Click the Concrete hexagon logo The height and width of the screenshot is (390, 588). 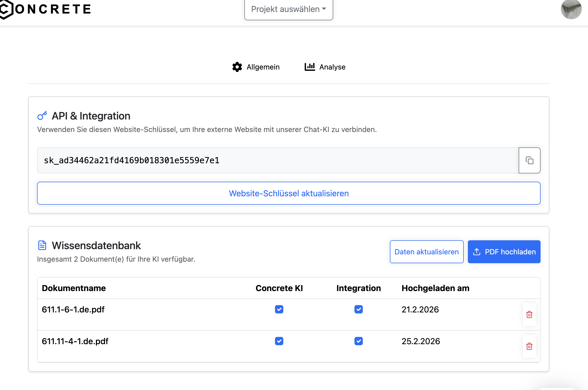point(6,9)
